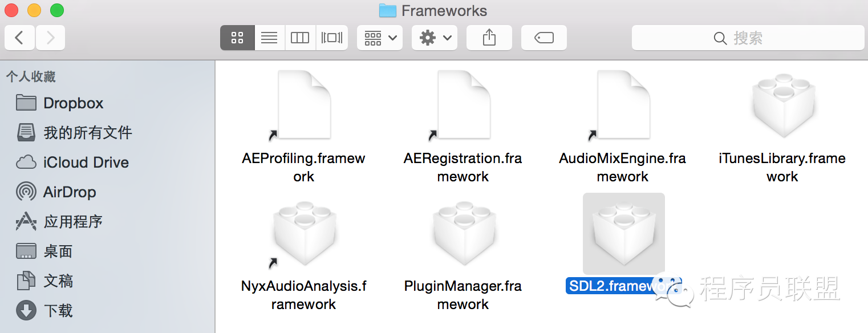Click the AERegistration.framework file name

[463, 167]
